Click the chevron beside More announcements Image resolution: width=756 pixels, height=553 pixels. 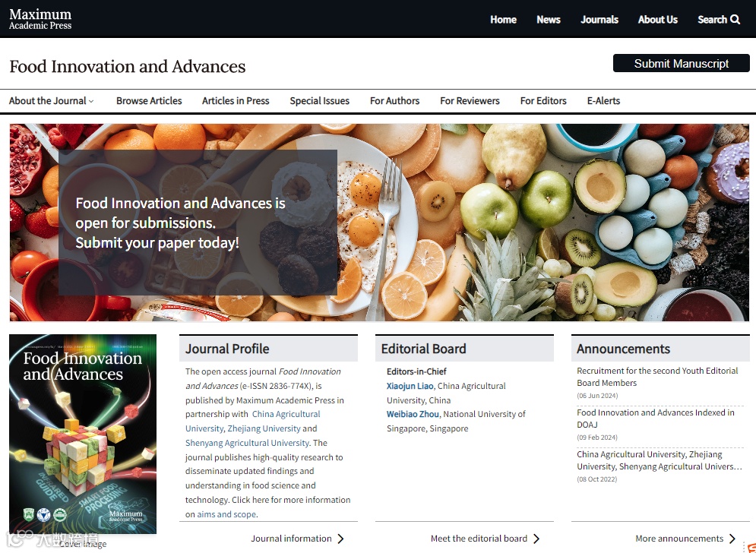click(732, 539)
